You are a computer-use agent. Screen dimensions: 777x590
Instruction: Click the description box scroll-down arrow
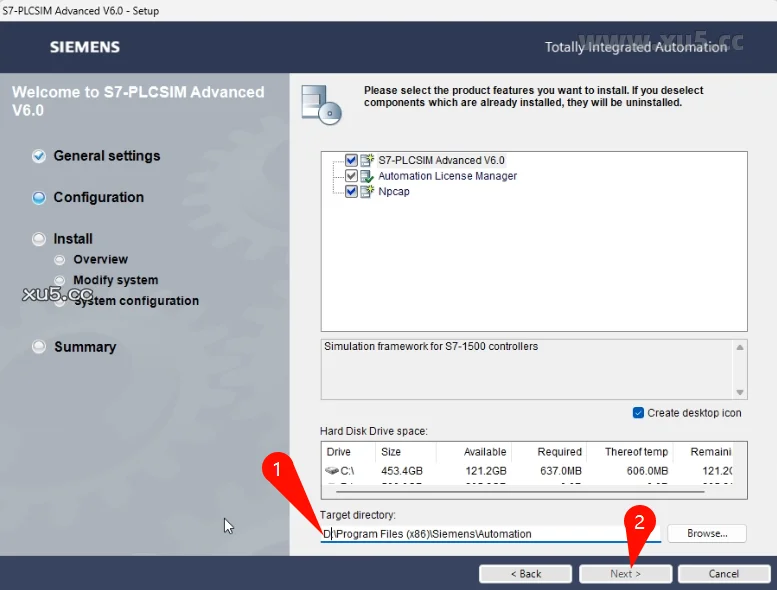740,392
